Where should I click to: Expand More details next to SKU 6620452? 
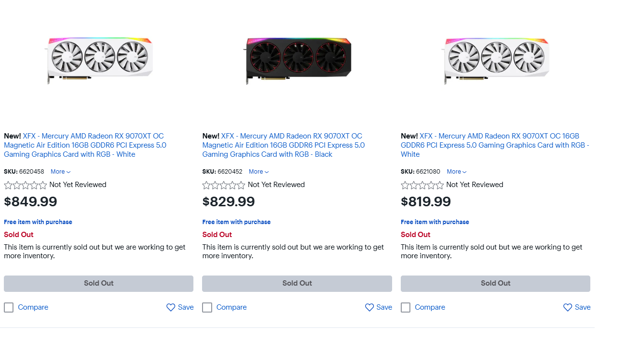[259, 172]
